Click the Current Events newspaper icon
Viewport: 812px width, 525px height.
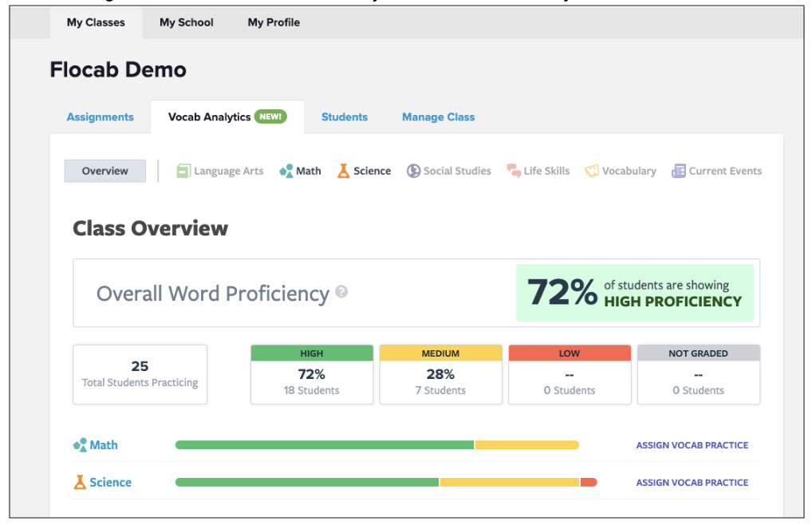[x=678, y=171]
